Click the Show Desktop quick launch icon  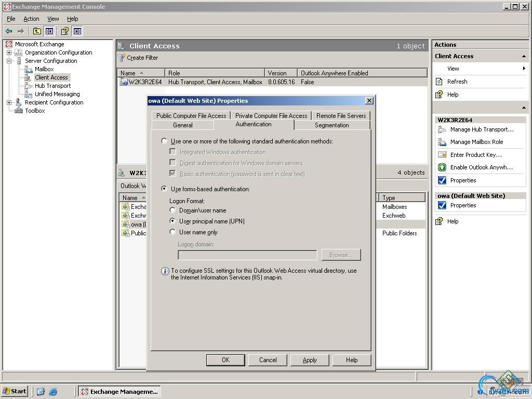[41, 392]
